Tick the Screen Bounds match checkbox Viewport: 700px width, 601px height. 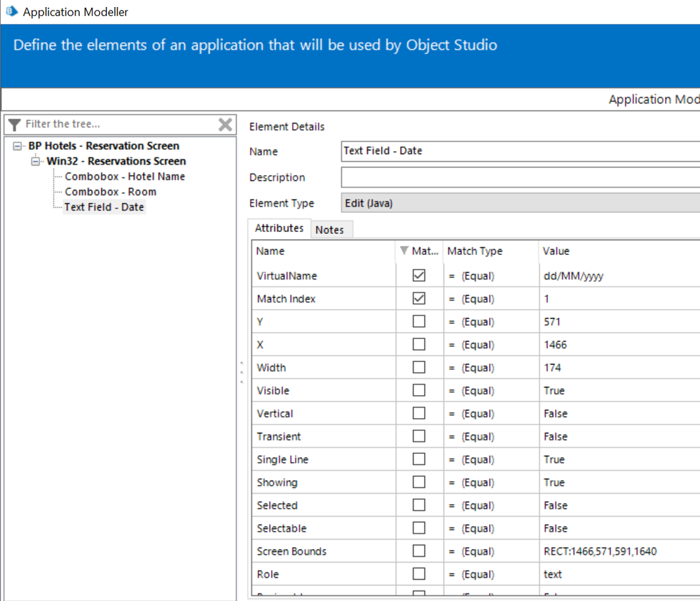pyautogui.click(x=419, y=551)
